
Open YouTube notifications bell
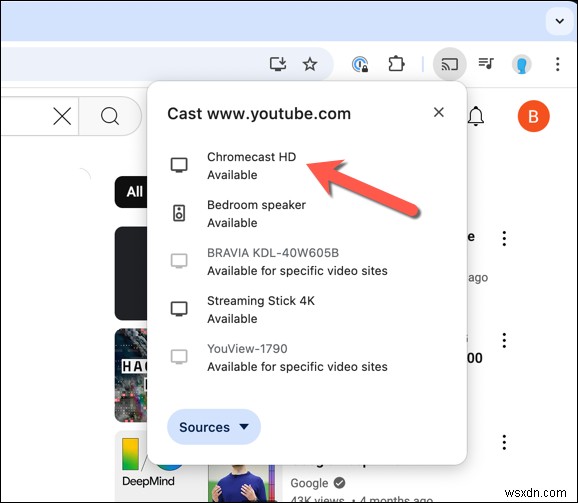coord(476,116)
